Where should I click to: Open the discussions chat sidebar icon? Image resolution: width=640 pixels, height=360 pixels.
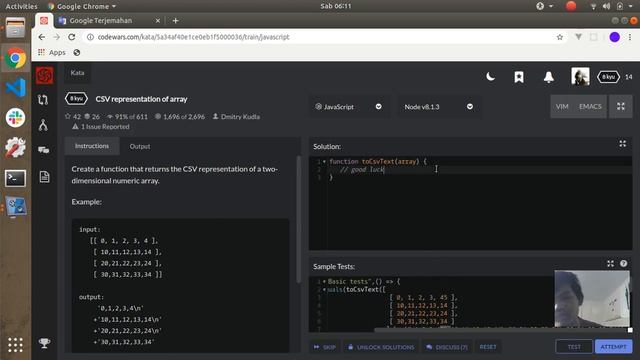44,151
